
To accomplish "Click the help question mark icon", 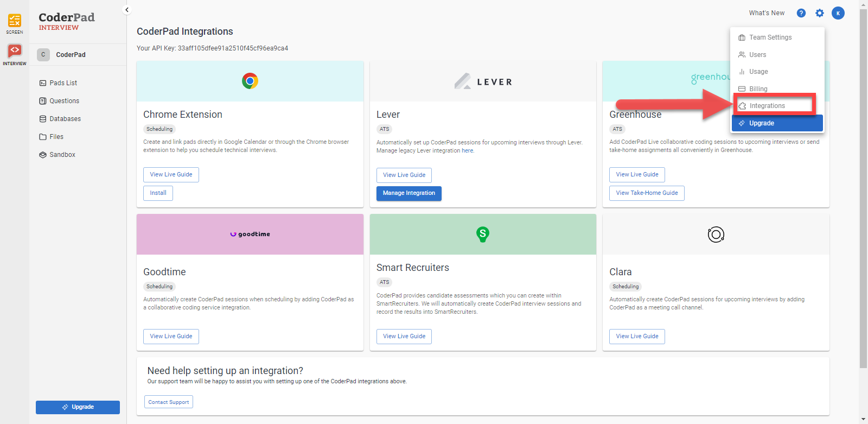I will pos(801,13).
